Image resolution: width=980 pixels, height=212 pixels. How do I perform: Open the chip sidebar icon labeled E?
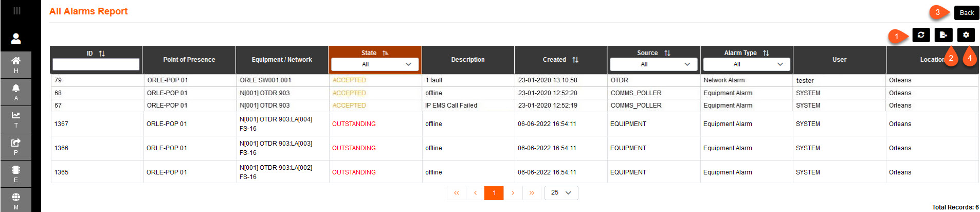pyautogui.click(x=16, y=174)
